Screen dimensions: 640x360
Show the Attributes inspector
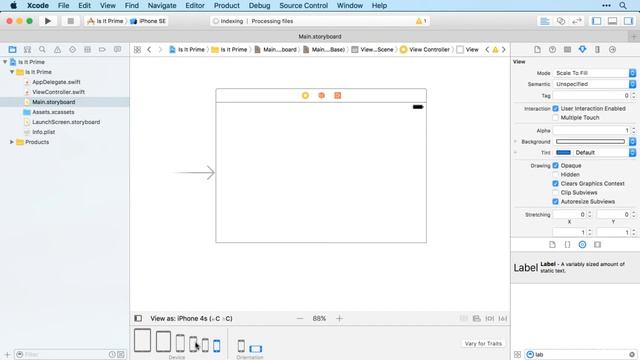coord(582,49)
